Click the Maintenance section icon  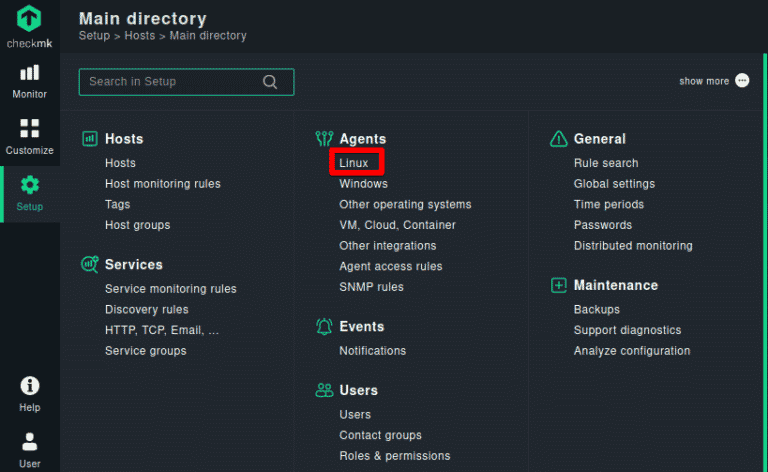[558, 285]
